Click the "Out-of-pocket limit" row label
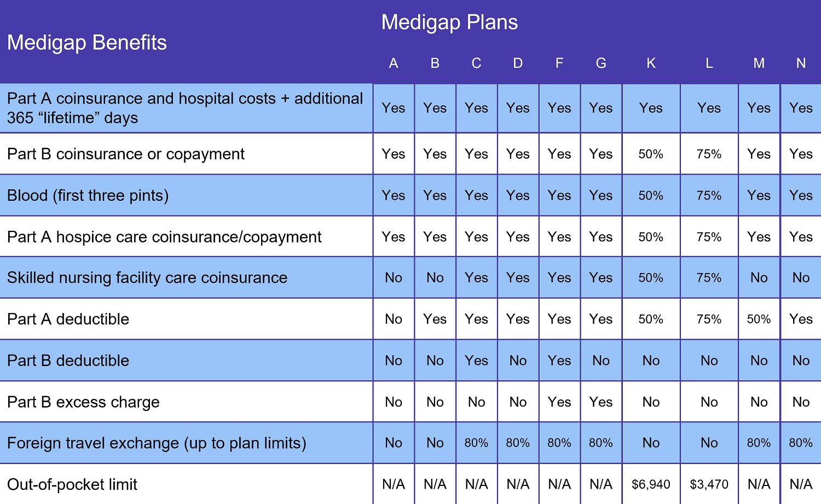The height and width of the screenshot is (504, 821). [72, 484]
